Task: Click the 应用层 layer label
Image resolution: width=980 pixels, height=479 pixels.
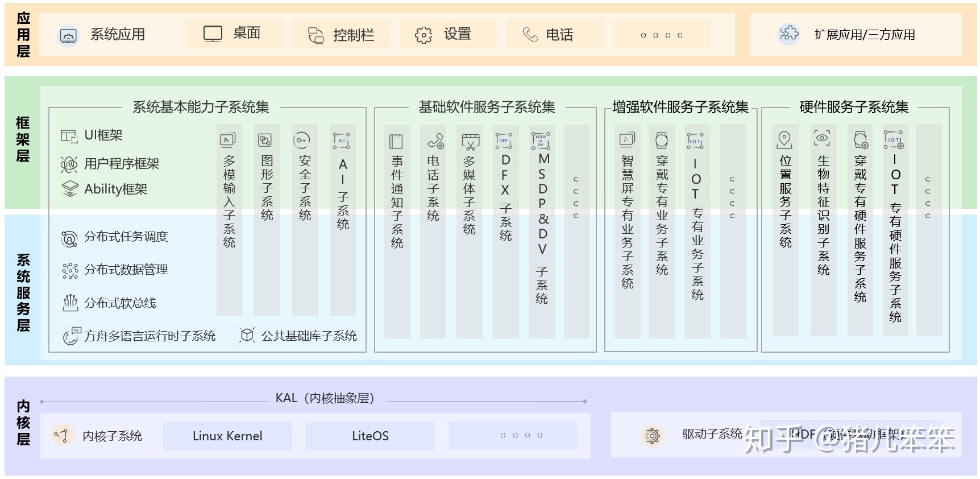Action: tap(23, 35)
